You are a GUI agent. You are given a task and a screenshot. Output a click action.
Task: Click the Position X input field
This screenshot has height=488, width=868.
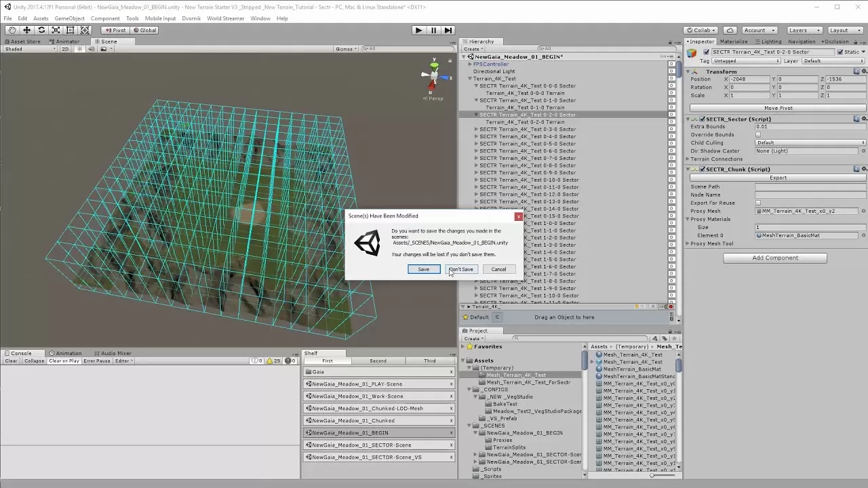click(x=749, y=79)
